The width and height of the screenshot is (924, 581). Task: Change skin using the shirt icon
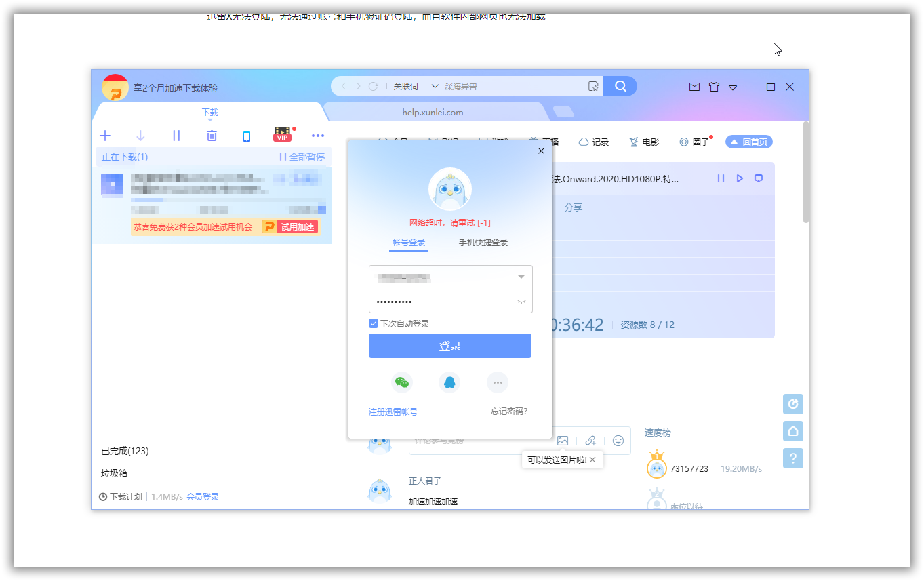pos(713,87)
